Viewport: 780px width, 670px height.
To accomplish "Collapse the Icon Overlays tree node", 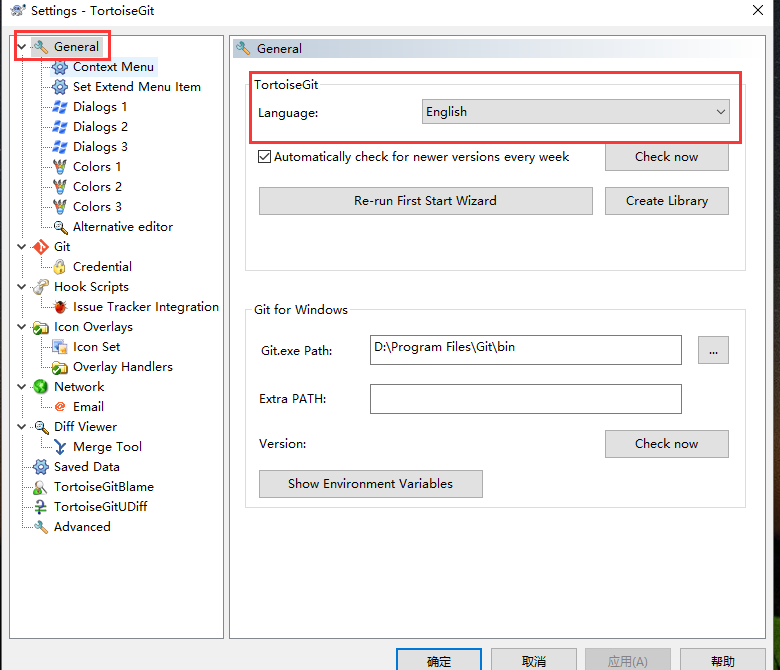I will point(21,327).
